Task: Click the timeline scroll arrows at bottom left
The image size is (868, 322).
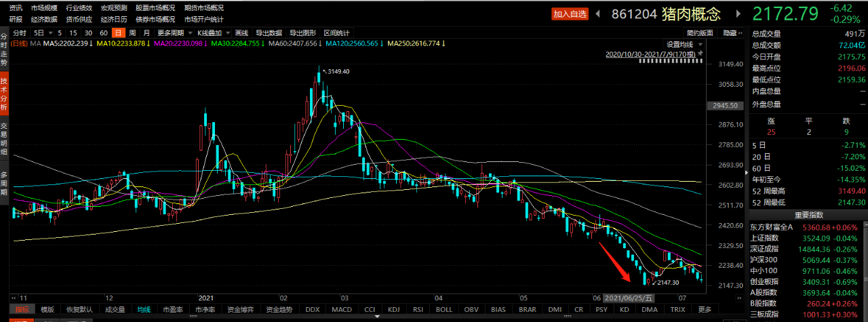Action: 13,298
